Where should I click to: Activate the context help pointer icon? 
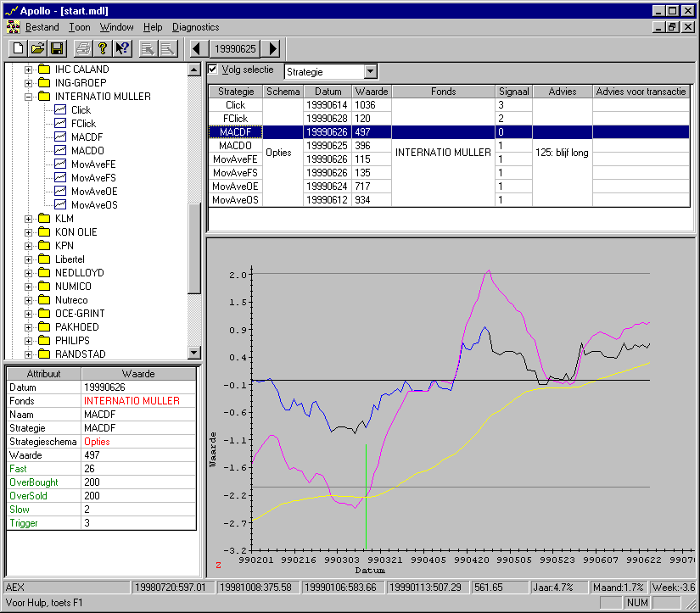pyautogui.click(x=122, y=49)
